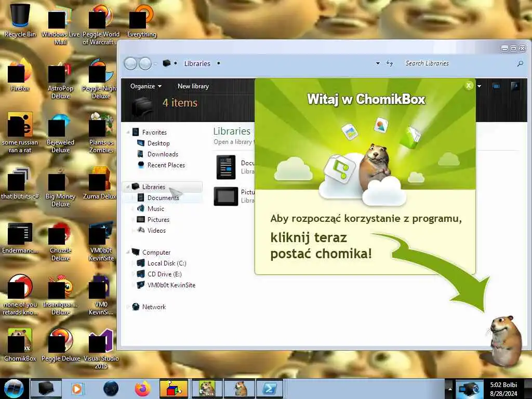
Task: Open media player taskbar icon
Action: pos(77,389)
